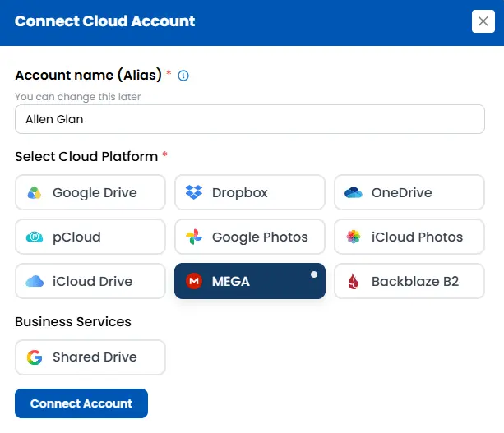The width and height of the screenshot is (504, 433).
Task: Select the Dropbox platform label
Action: pos(240,193)
